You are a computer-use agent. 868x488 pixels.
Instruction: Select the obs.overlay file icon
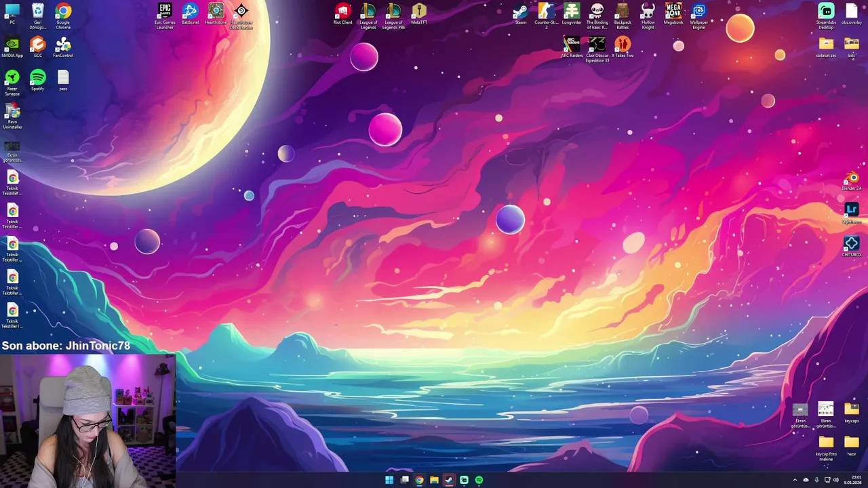click(x=852, y=14)
